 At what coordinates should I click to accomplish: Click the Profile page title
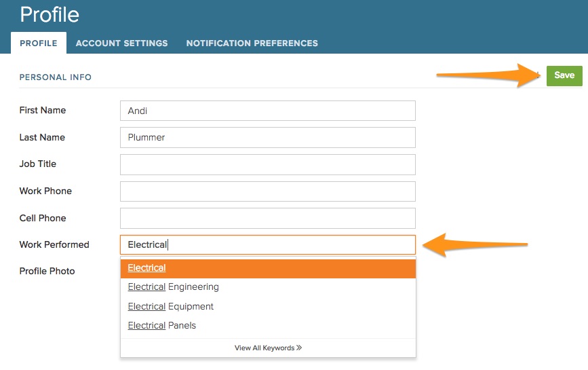pyautogui.click(x=50, y=14)
